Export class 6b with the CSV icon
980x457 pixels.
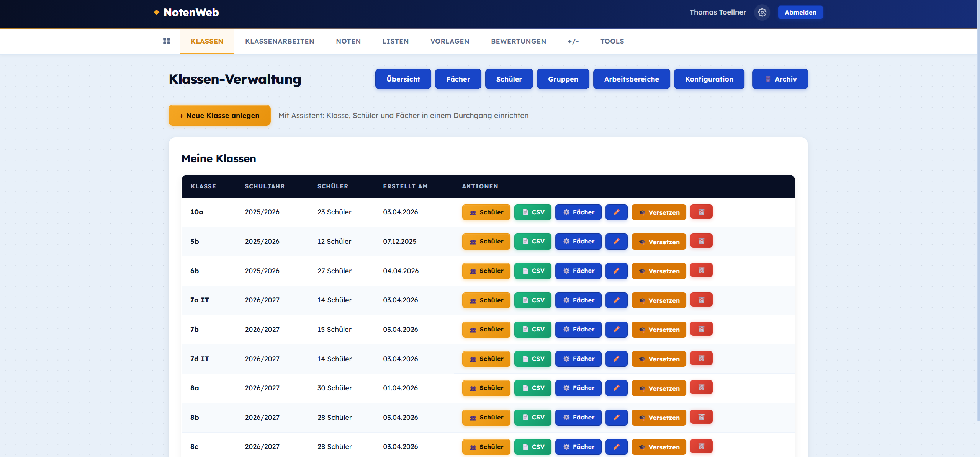(x=532, y=271)
